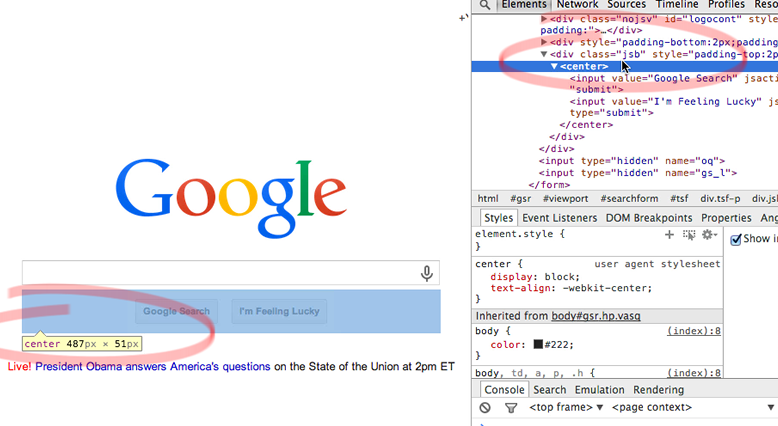Open the Emulation drawer tab

click(599, 389)
